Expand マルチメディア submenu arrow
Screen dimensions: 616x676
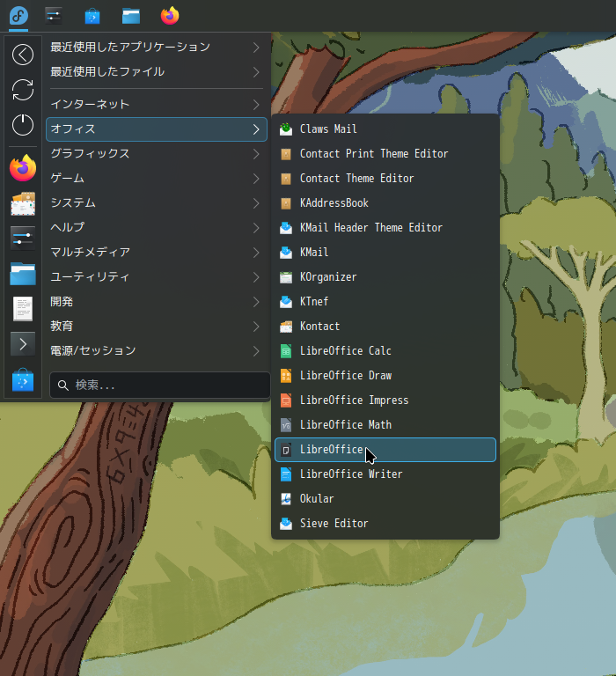256,253
